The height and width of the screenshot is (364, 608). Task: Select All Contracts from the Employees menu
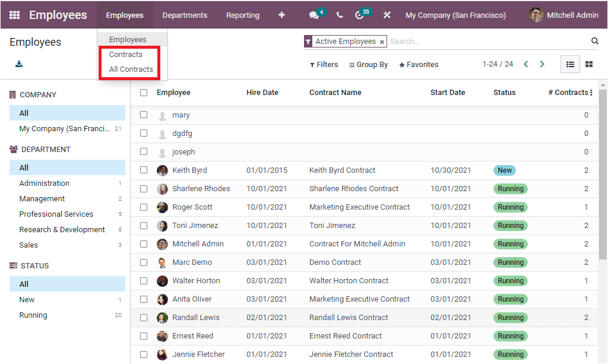(x=129, y=68)
